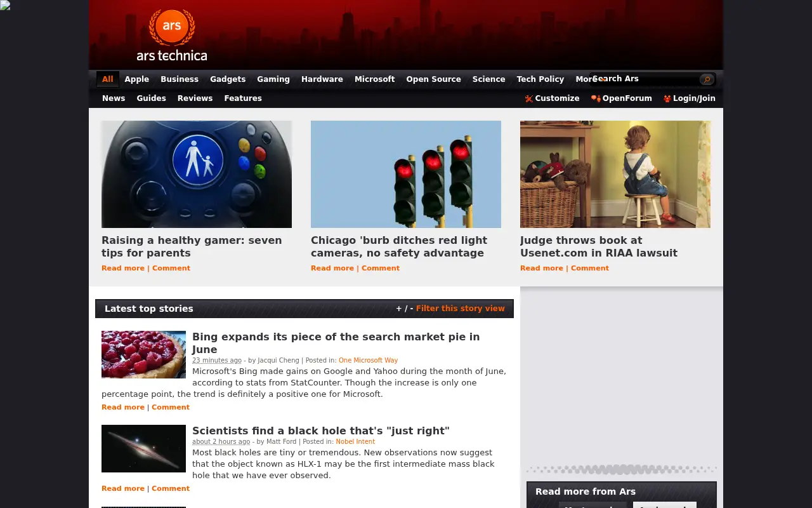Click the Customize wrench icon
Viewport: 812px width, 508px height.
tap(529, 98)
